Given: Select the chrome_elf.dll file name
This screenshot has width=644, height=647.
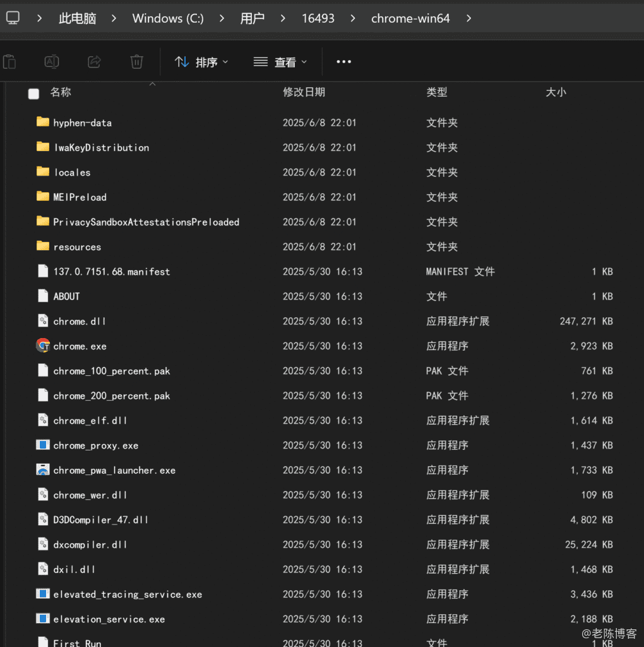Looking at the screenshot, I should (90, 420).
